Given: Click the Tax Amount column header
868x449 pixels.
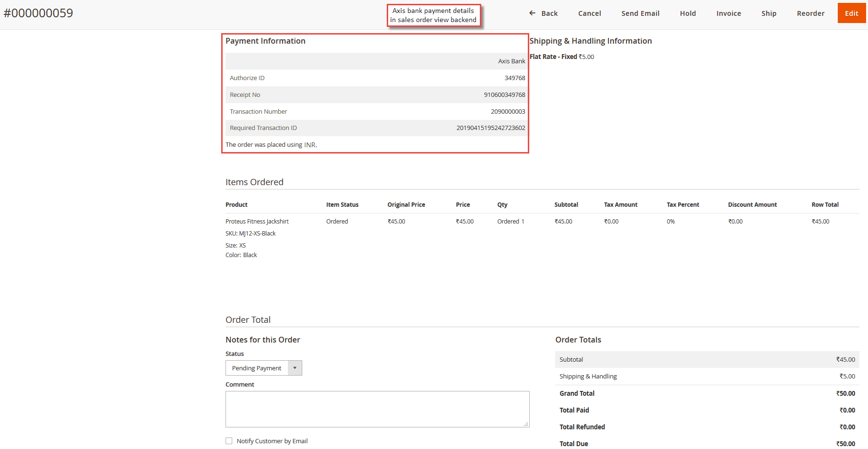Looking at the screenshot, I should click(x=620, y=204).
